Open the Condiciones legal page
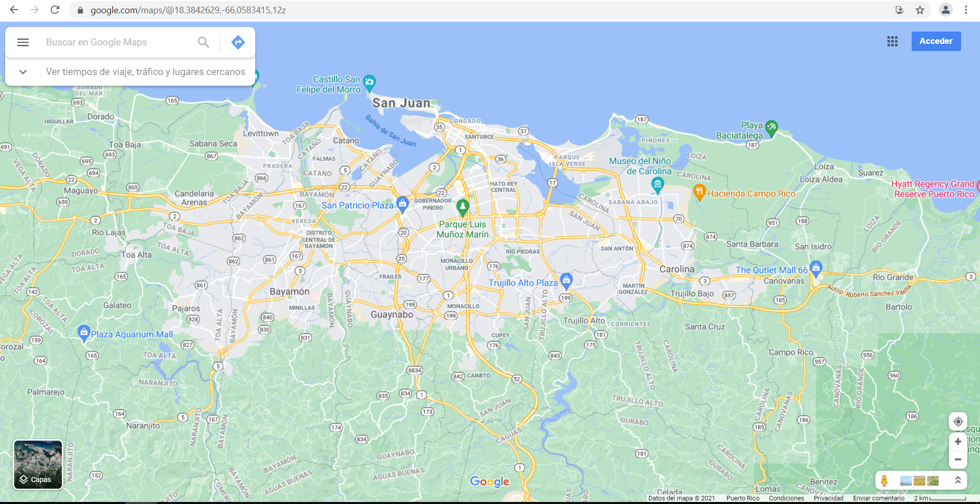980x504 pixels. 786,498
